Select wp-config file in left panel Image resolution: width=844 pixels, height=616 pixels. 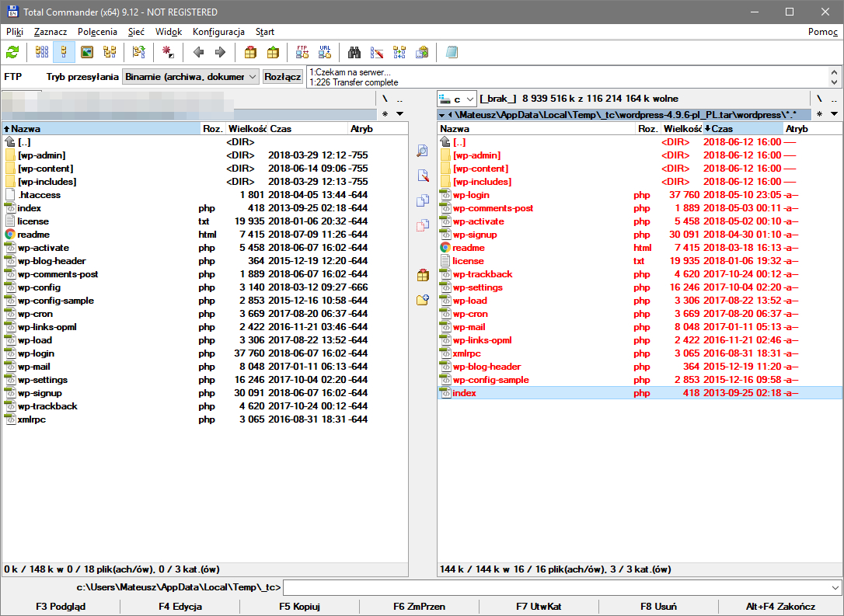click(204, 287)
